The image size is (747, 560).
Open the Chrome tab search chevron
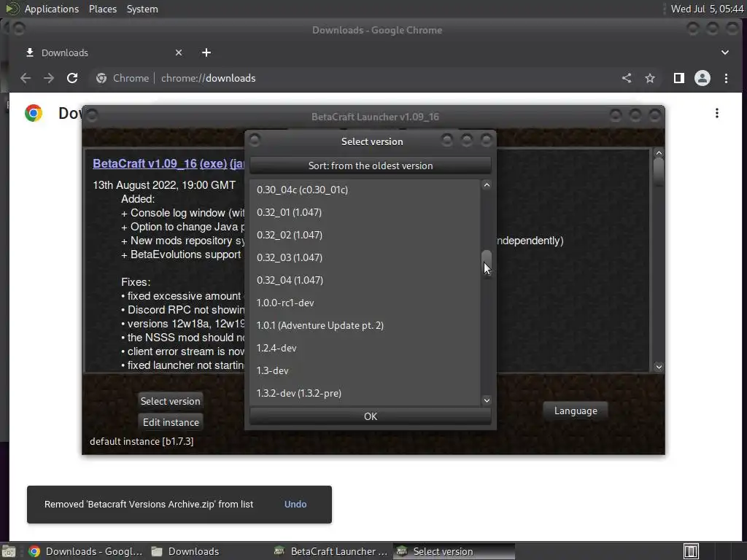(x=725, y=52)
